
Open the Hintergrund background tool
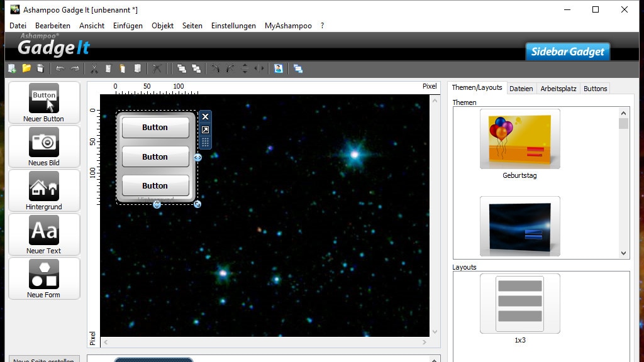[x=44, y=190]
